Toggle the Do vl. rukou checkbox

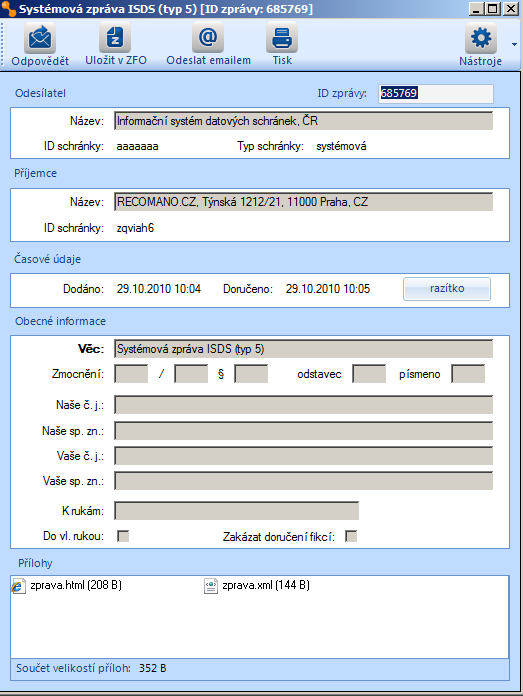[x=123, y=536]
